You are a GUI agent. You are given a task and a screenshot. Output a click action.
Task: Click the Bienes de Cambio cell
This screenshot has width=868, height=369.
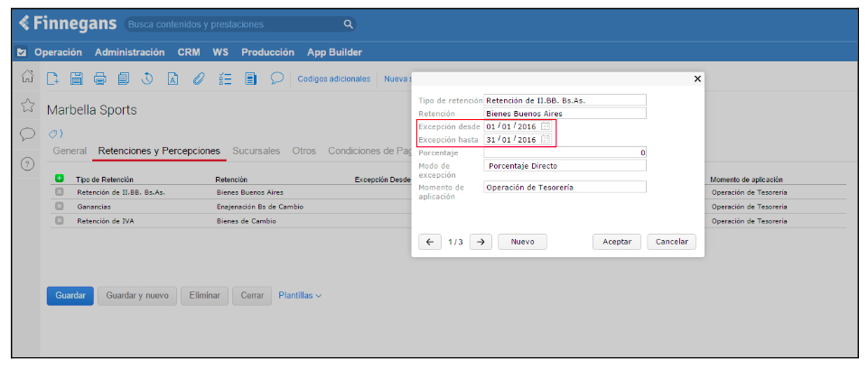pos(247,221)
